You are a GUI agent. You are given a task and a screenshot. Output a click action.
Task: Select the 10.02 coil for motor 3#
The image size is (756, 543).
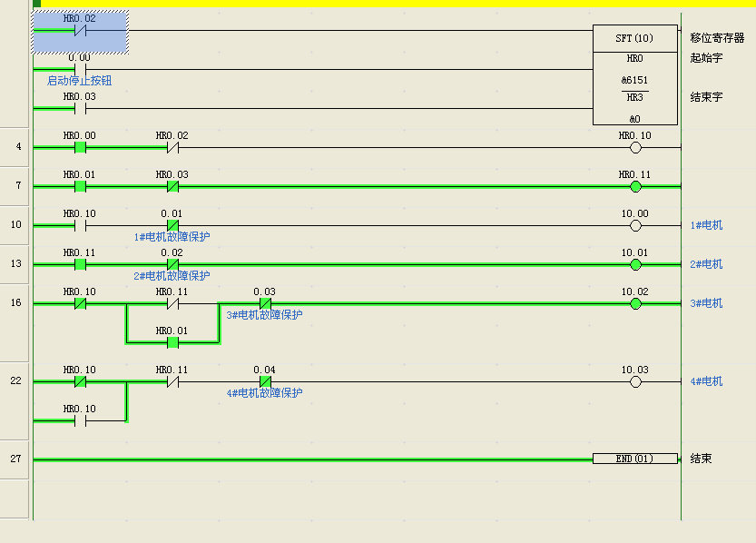pyautogui.click(x=635, y=304)
